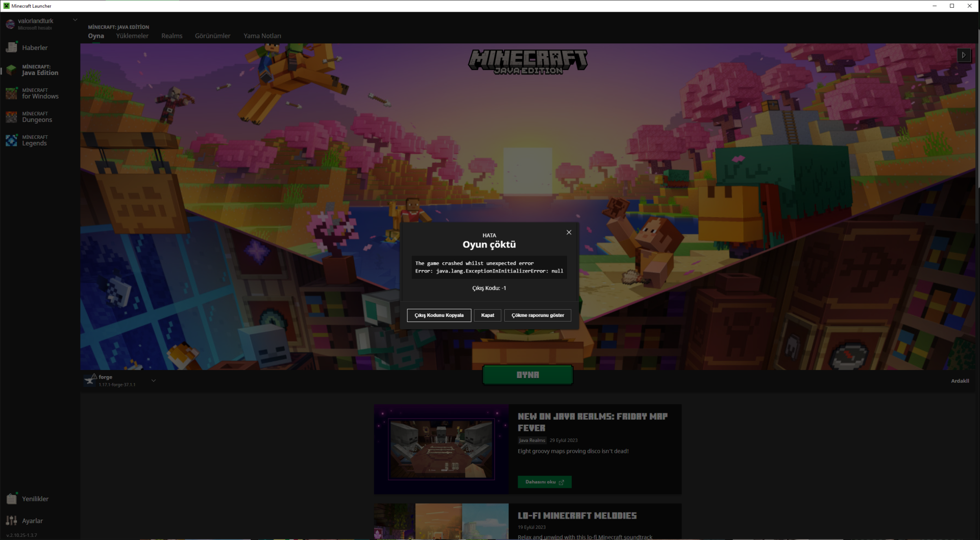
Task: Click the valorlandturk account avatar
Action: tap(10, 24)
